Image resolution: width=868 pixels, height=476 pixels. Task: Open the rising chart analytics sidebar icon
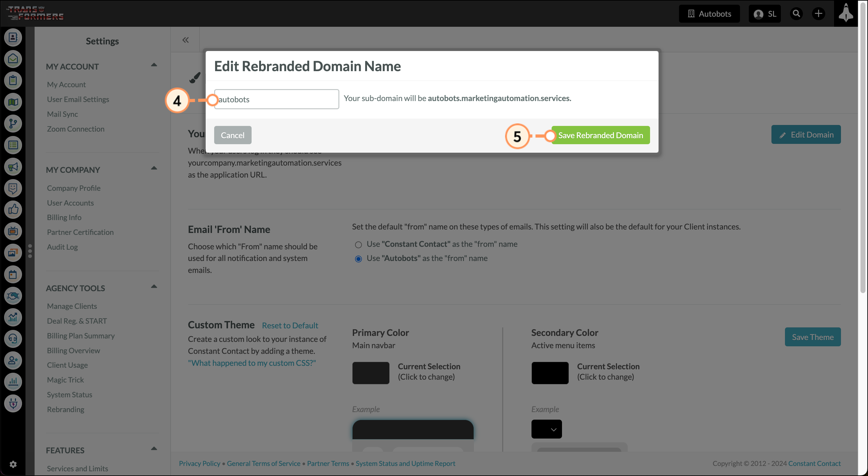[13, 317]
